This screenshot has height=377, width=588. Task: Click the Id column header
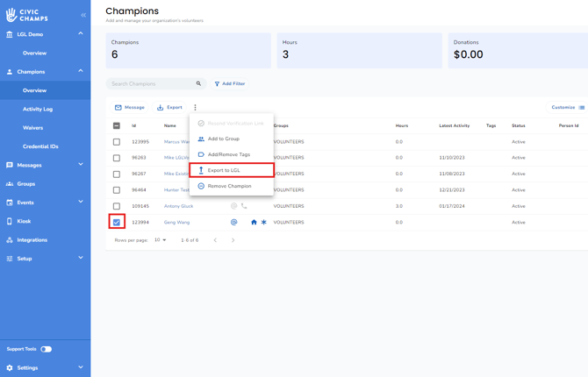(x=134, y=125)
